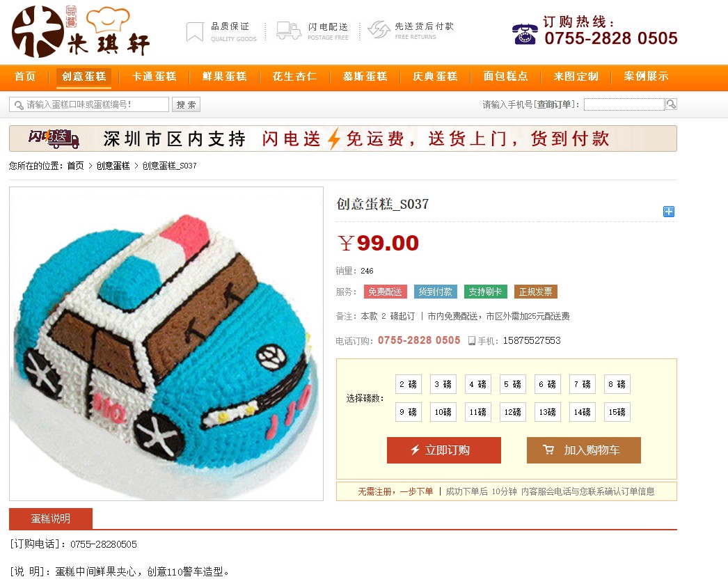Click the 创意蛋糕 breadcrumb link
This screenshot has height=586, width=728.
(113, 166)
